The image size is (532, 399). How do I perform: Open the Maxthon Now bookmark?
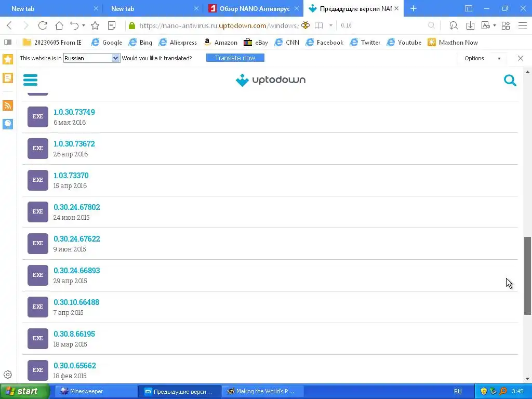pos(453,42)
